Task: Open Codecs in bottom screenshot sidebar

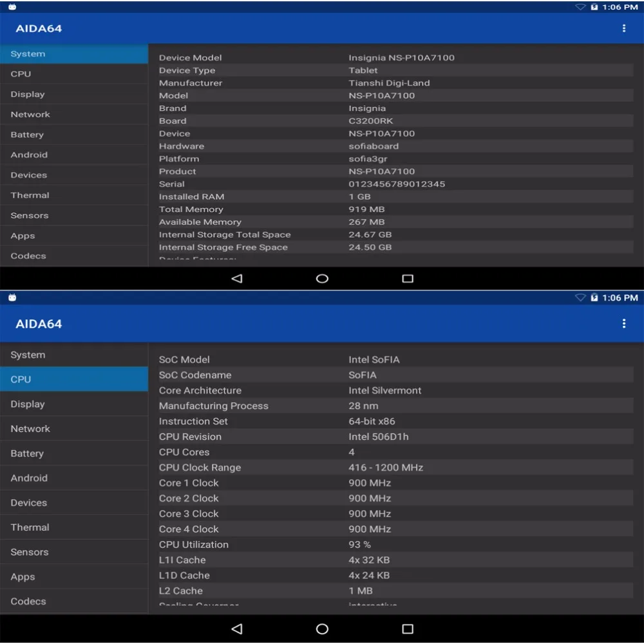Action: pyautogui.click(x=74, y=601)
